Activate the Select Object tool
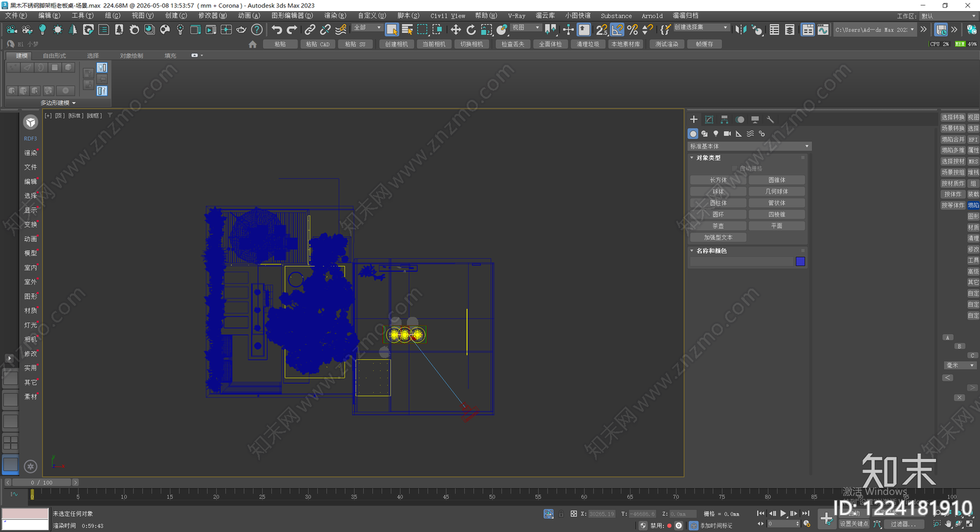Image resolution: width=980 pixels, height=532 pixels. (x=392, y=29)
